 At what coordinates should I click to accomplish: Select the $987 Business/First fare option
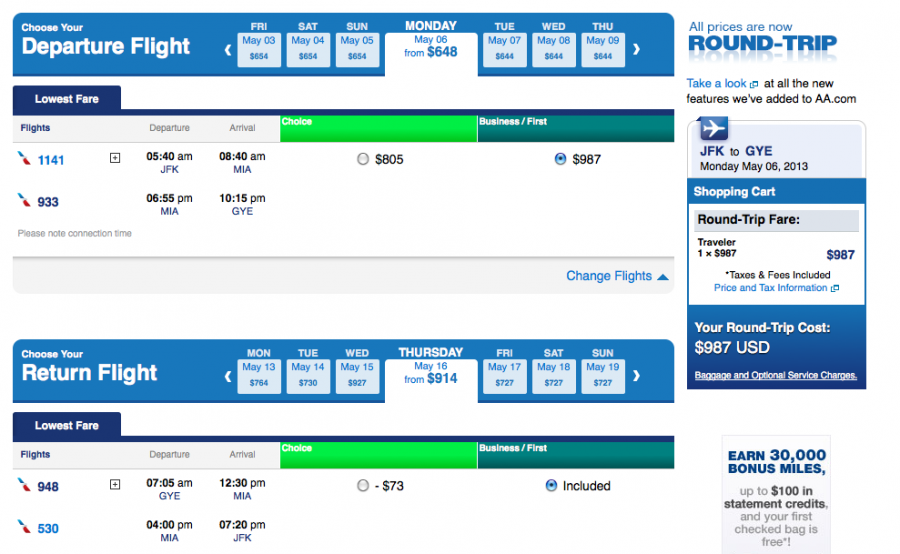click(560, 159)
